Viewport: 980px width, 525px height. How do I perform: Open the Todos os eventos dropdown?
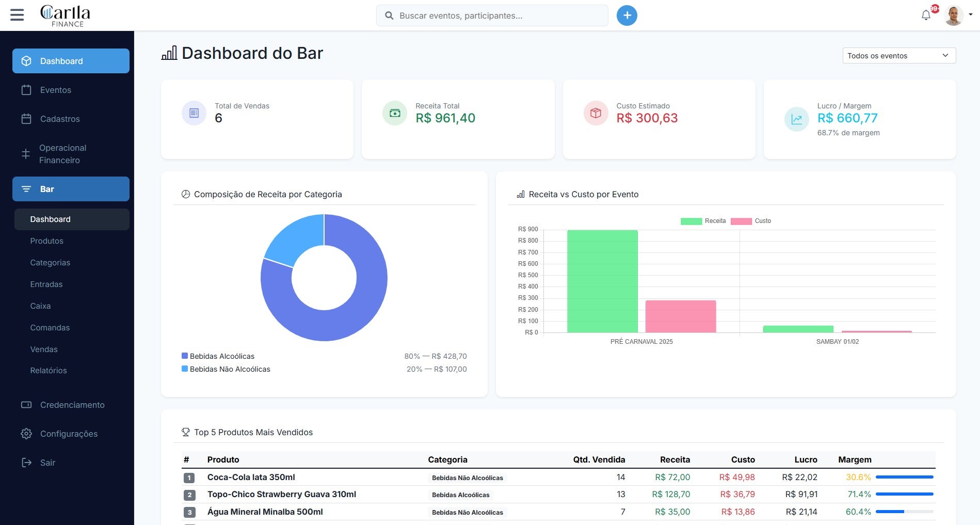898,55
